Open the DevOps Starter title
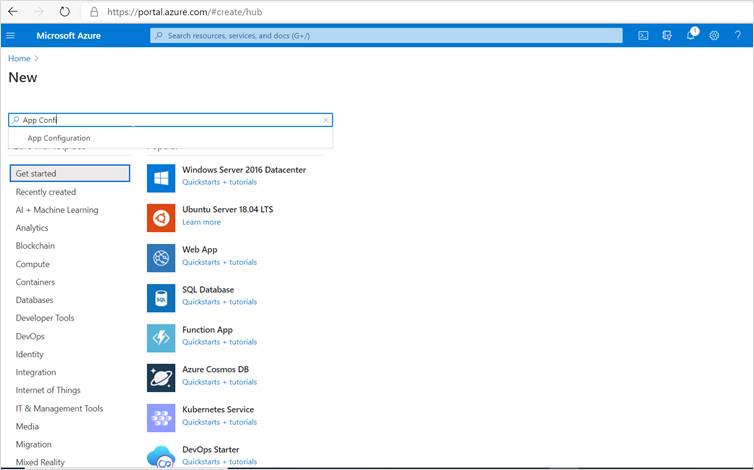The width and height of the screenshot is (754, 470). pos(211,449)
